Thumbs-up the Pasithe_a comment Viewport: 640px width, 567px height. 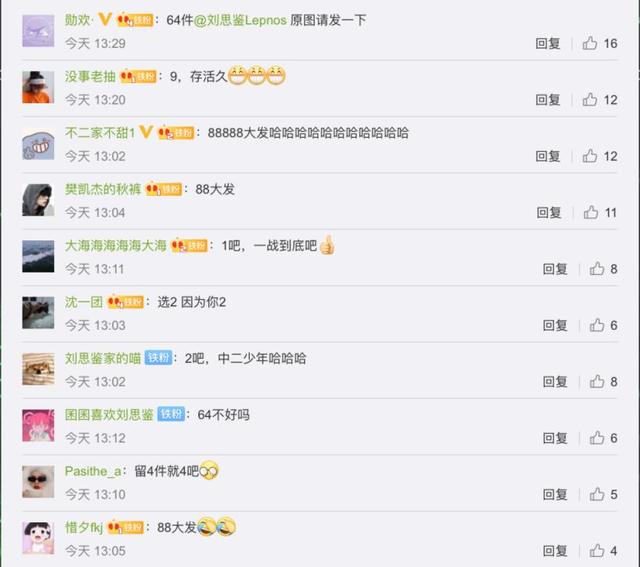[x=597, y=494]
